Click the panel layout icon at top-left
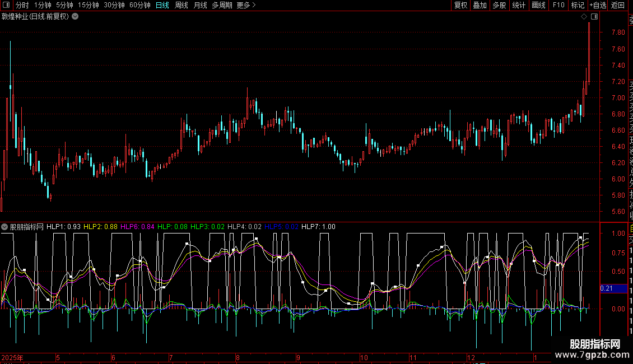Viewport: 633px width, 364px height. pos(7,5)
